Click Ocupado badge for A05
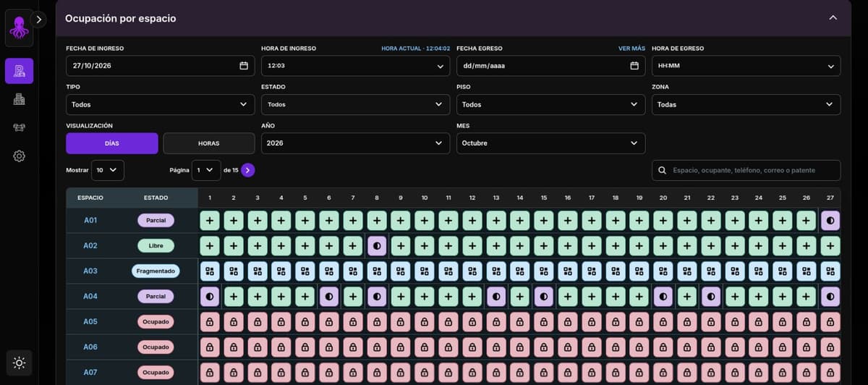868x385 pixels. click(156, 321)
